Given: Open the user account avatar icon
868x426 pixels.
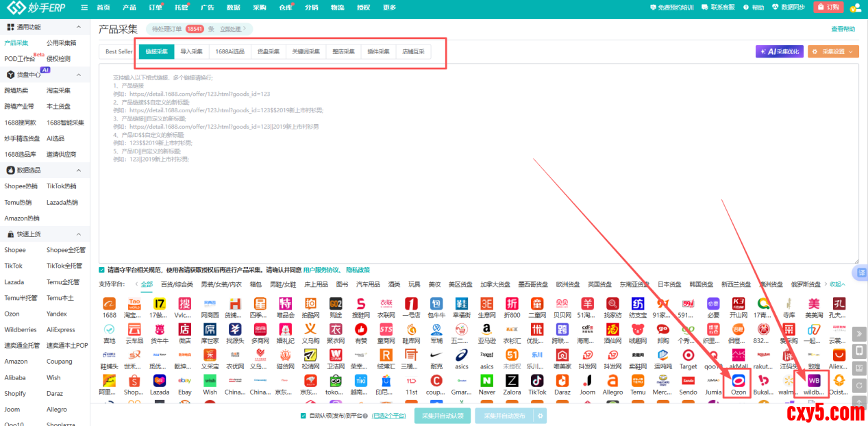Looking at the screenshot, I should pyautogui.click(x=855, y=8).
